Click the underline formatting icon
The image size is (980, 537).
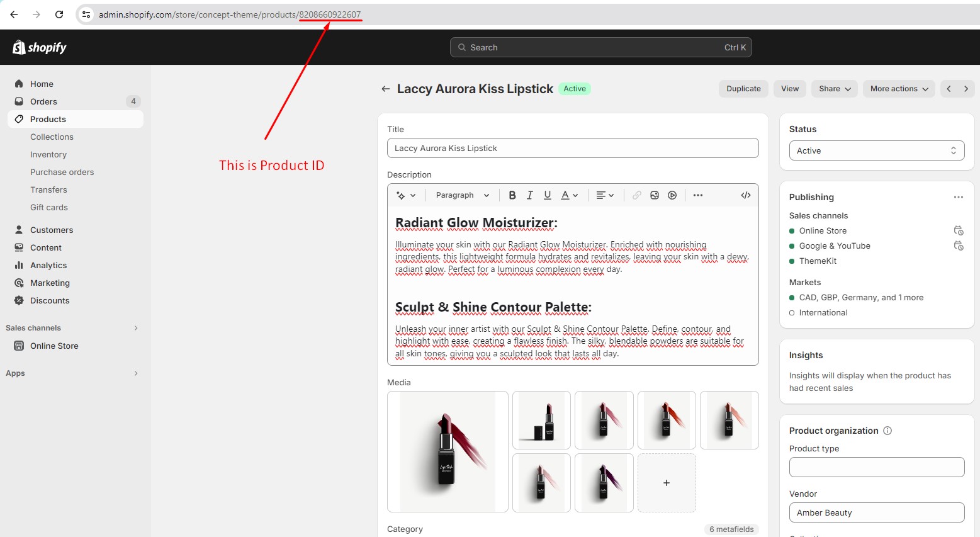point(548,195)
